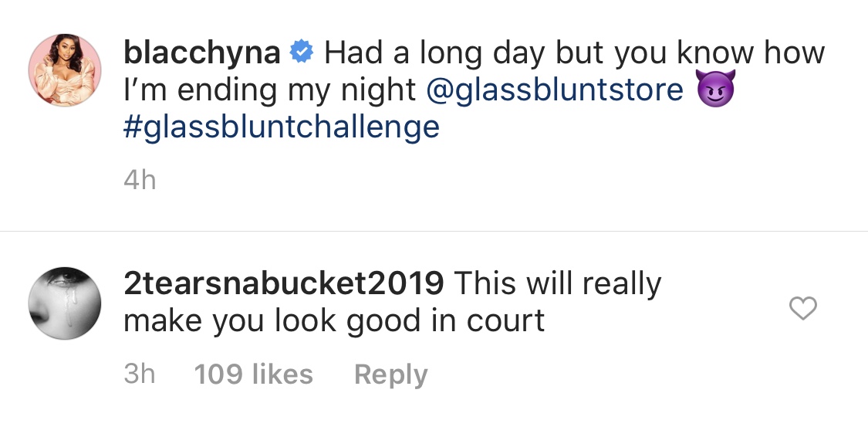Click the divider line between caption and comment

point(434,231)
